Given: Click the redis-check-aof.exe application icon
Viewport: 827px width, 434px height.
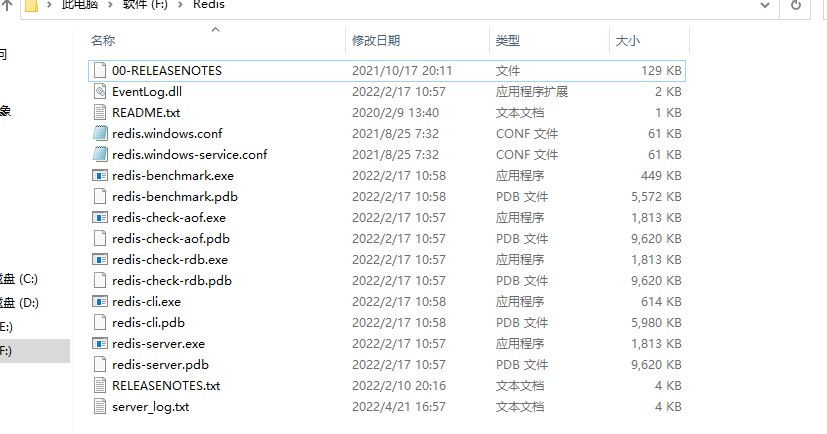Looking at the screenshot, I should pyautogui.click(x=100, y=218).
